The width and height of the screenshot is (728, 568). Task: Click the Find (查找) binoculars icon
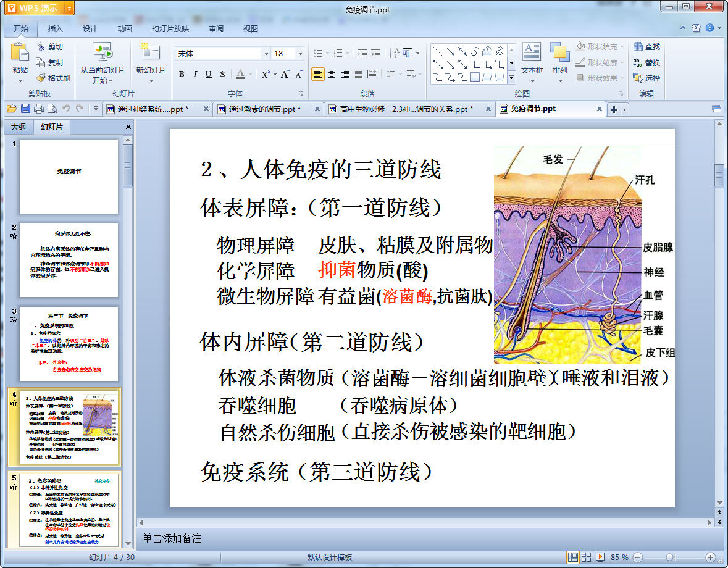638,47
